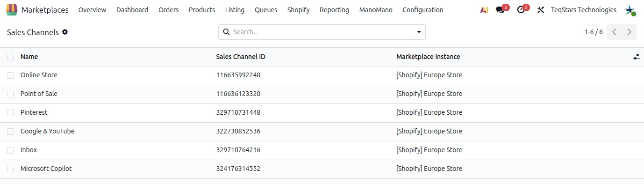Open the Listing menu

coord(235,10)
